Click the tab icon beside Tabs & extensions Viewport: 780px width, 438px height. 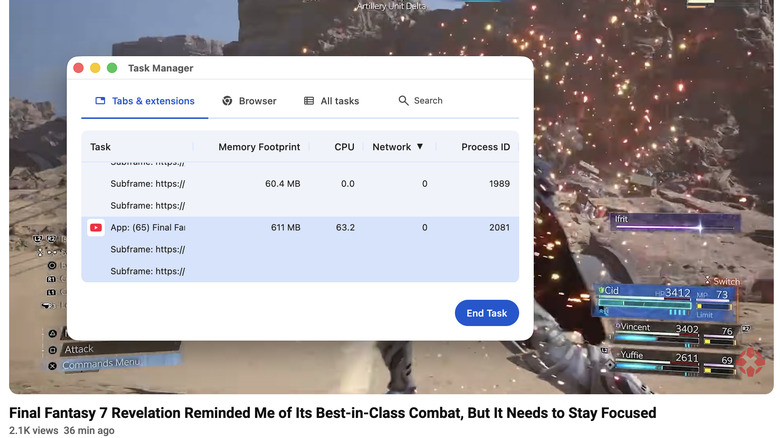(x=100, y=101)
